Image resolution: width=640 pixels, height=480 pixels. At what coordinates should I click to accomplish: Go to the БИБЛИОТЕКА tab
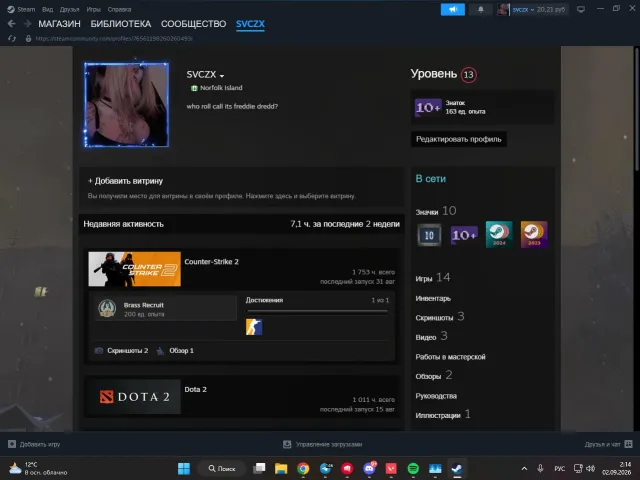[x=121, y=24]
